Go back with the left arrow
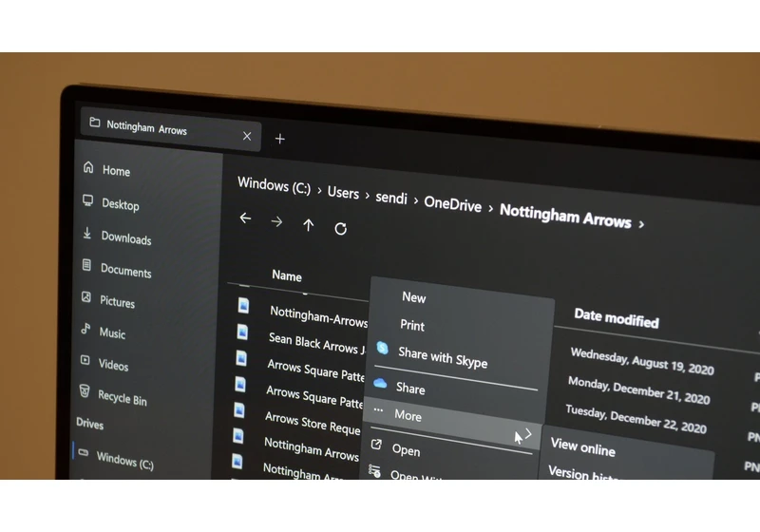The height and width of the screenshot is (532, 760). [x=245, y=218]
